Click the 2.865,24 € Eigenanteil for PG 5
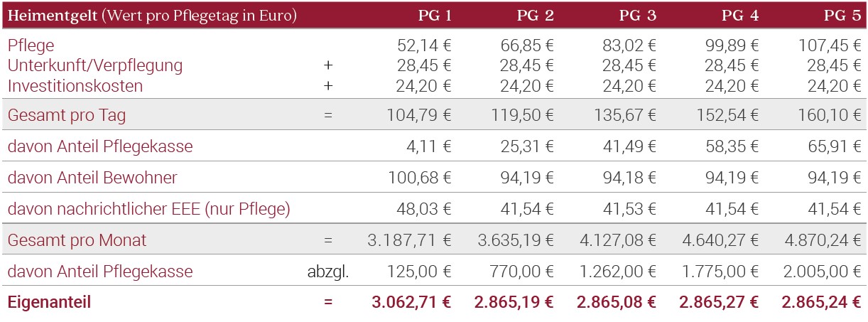The width and height of the screenshot is (868, 322). coord(822,302)
